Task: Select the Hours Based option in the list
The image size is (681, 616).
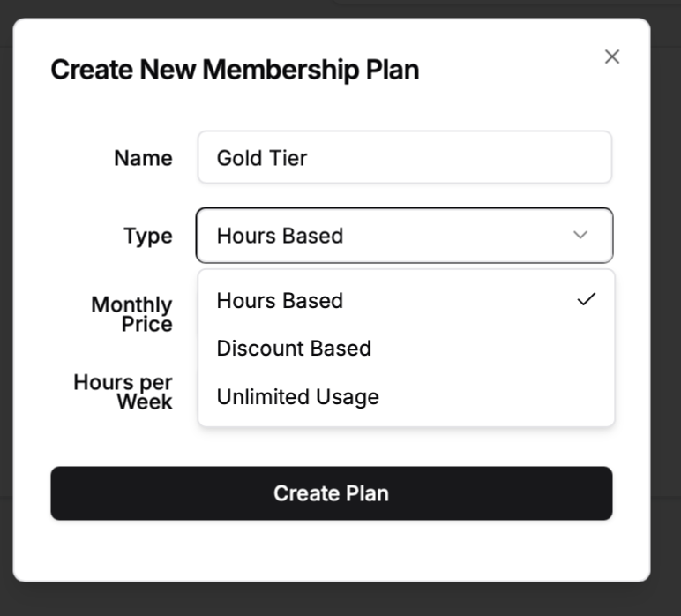Action: coord(281,301)
